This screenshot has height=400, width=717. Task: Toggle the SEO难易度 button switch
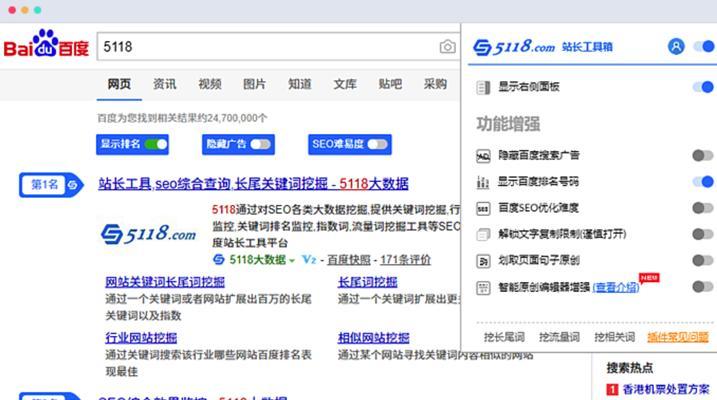pos(377,144)
